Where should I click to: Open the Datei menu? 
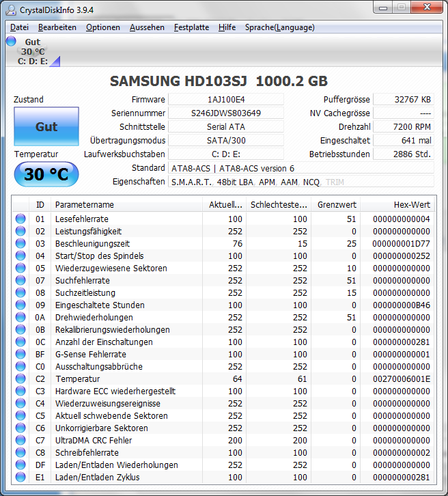click(x=19, y=27)
